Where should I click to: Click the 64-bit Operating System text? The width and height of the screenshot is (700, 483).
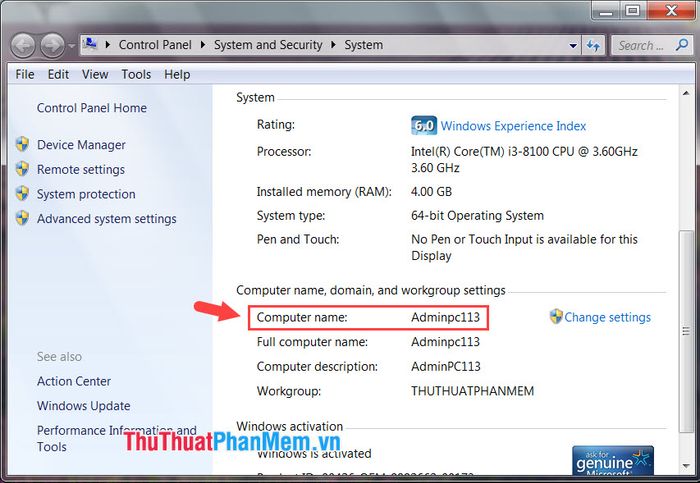(x=477, y=216)
